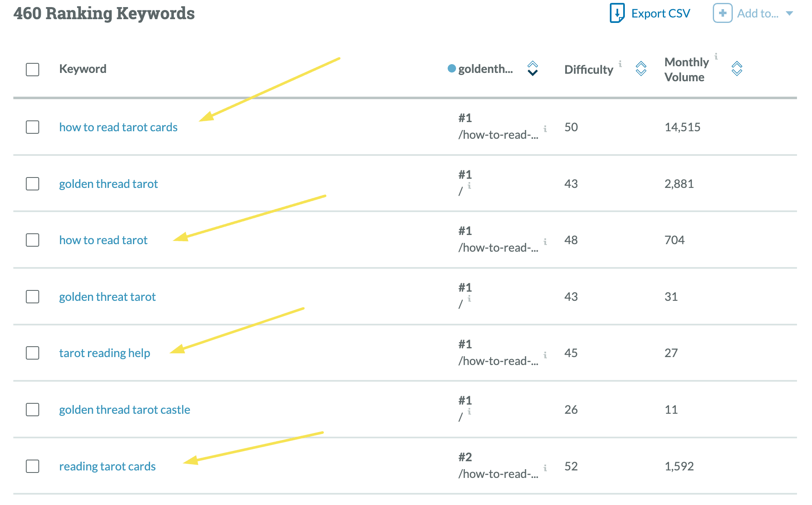Image resolution: width=812 pixels, height=505 pixels.
Task: Click info icon beside 'tarot reading help' URL
Action: (x=545, y=355)
